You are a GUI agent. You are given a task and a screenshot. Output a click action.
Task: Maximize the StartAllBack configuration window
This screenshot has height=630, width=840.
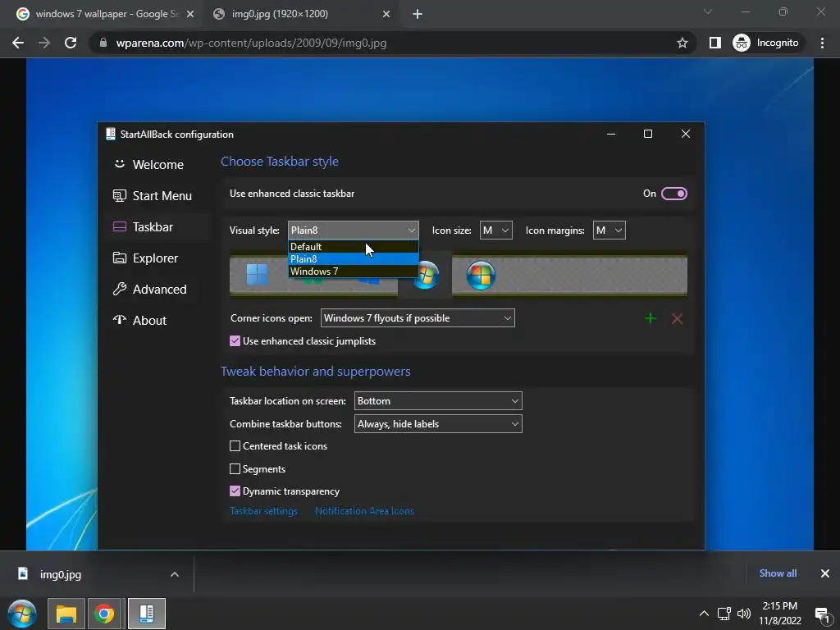coord(648,134)
